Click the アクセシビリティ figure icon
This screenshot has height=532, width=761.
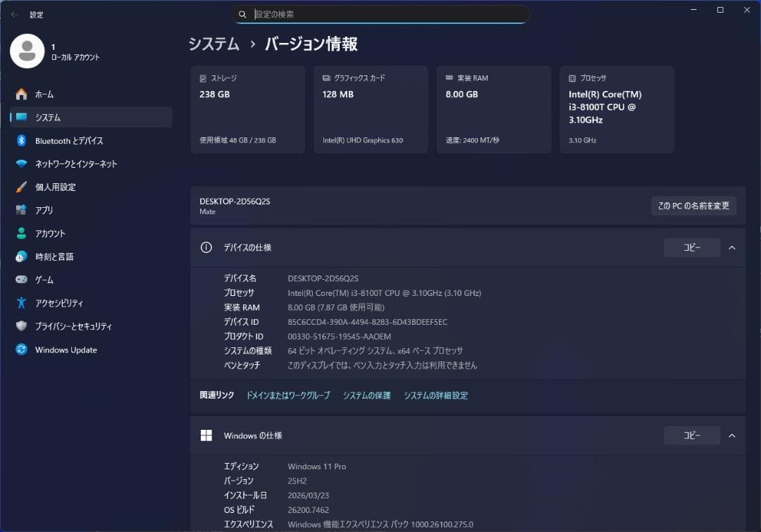(21, 303)
